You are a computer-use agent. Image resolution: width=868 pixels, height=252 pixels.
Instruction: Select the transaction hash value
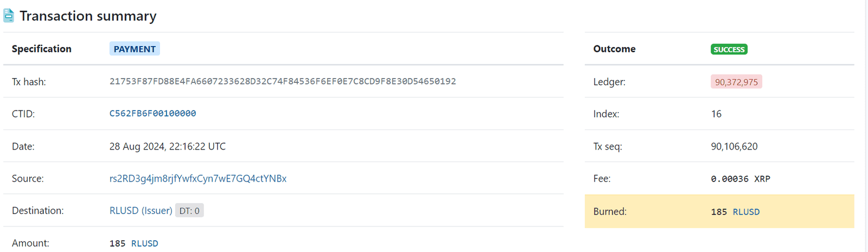pyautogui.click(x=282, y=81)
